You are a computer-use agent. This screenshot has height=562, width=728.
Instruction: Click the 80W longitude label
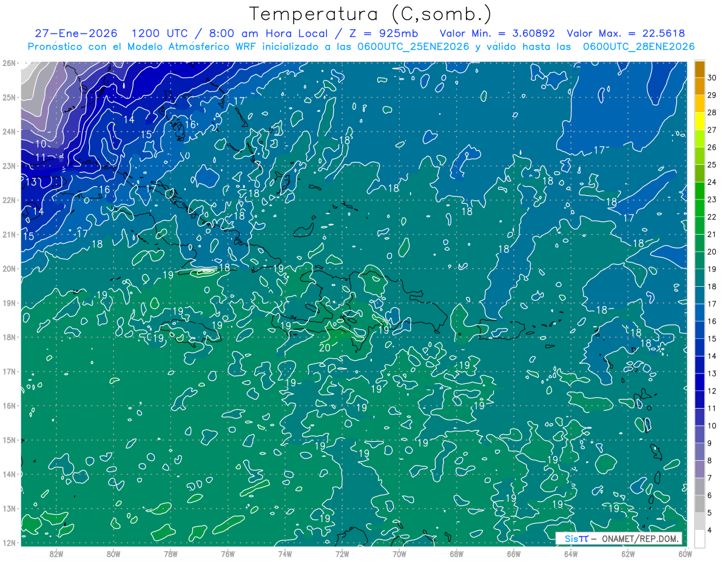[x=113, y=553]
